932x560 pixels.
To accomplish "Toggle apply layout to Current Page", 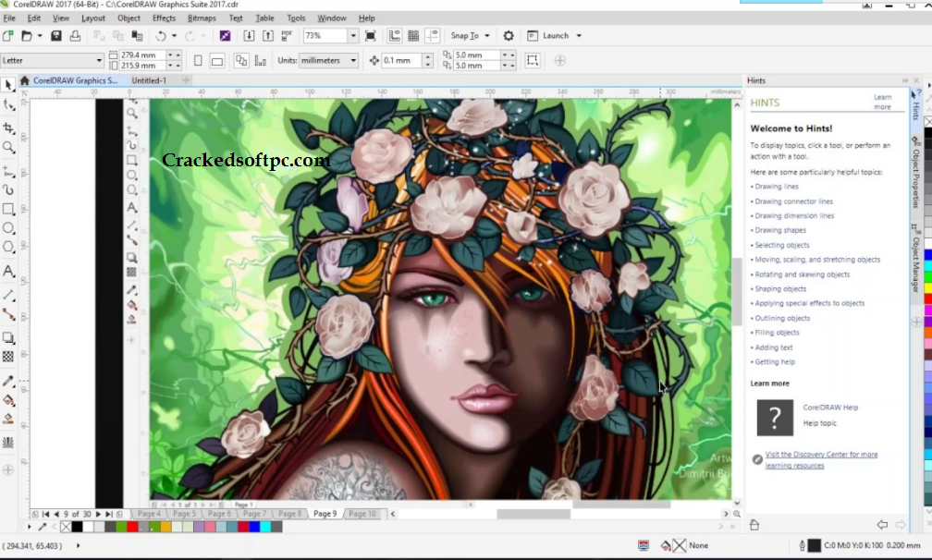I will point(261,61).
